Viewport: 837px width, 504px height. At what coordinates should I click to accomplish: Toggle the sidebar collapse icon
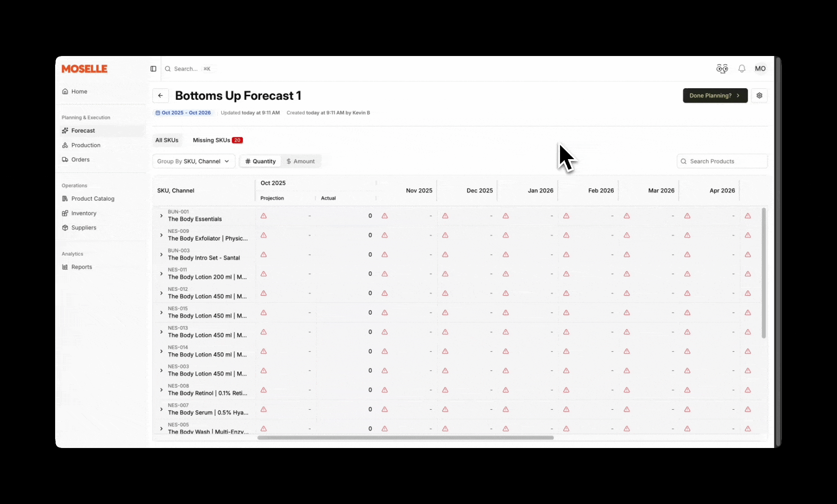(x=153, y=69)
